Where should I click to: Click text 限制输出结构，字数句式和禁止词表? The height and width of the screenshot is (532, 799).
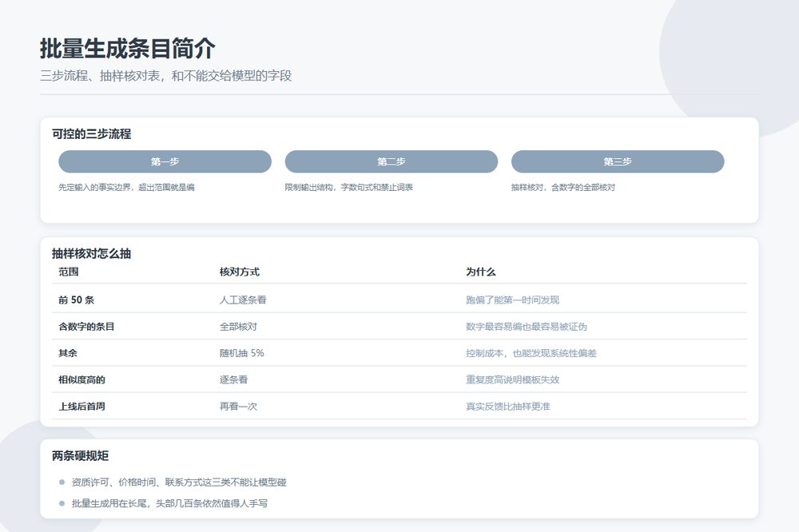pyautogui.click(x=348, y=188)
